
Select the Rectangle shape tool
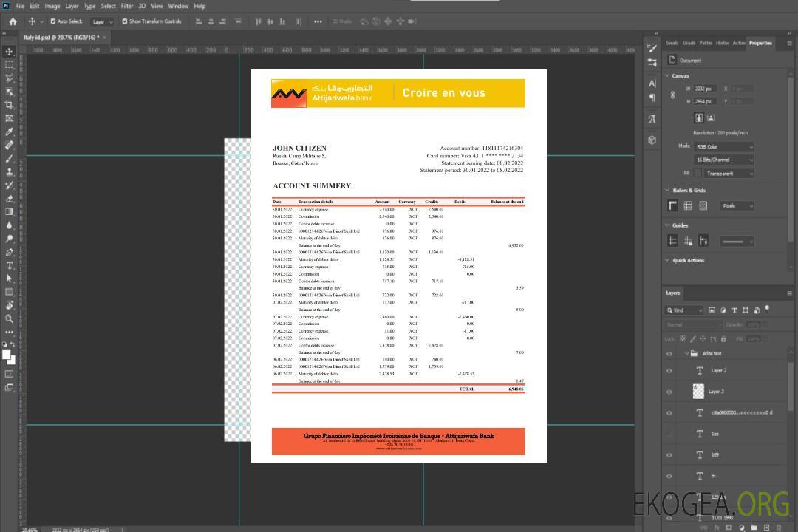tap(9, 292)
